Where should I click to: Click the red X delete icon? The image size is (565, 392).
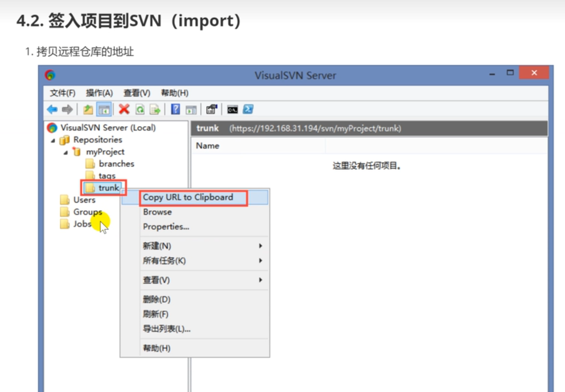pos(124,109)
